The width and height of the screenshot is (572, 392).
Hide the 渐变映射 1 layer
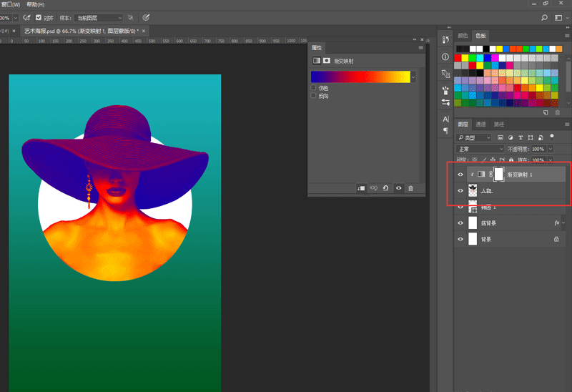coord(460,175)
